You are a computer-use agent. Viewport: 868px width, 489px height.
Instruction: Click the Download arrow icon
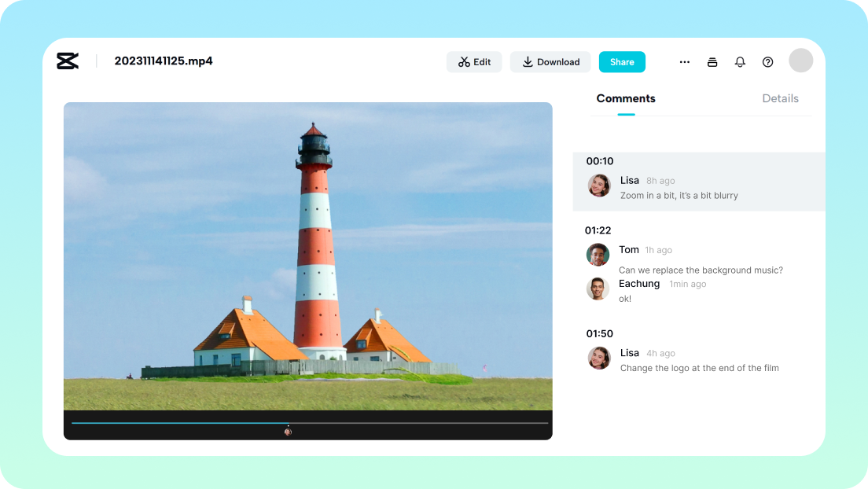click(528, 61)
